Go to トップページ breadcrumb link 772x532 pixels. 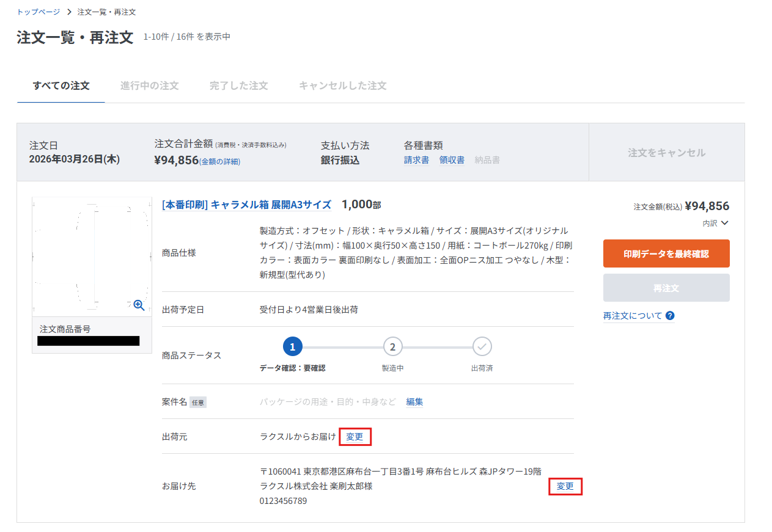click(39, 12)
